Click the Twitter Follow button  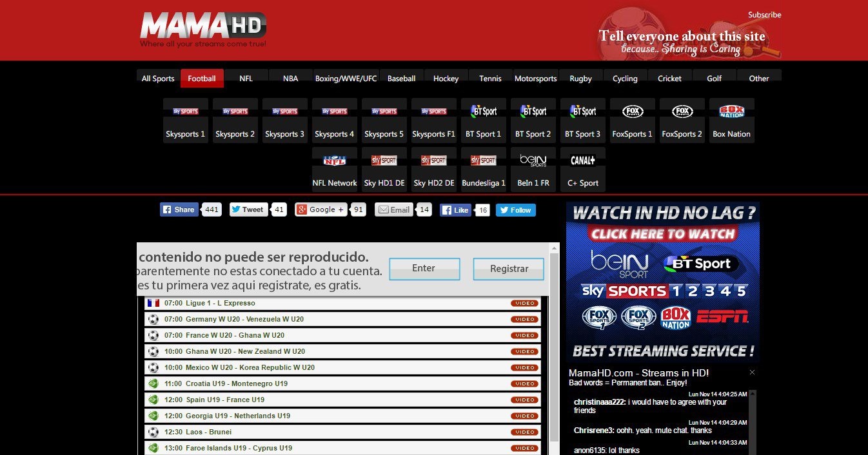(x=515, y=210)
